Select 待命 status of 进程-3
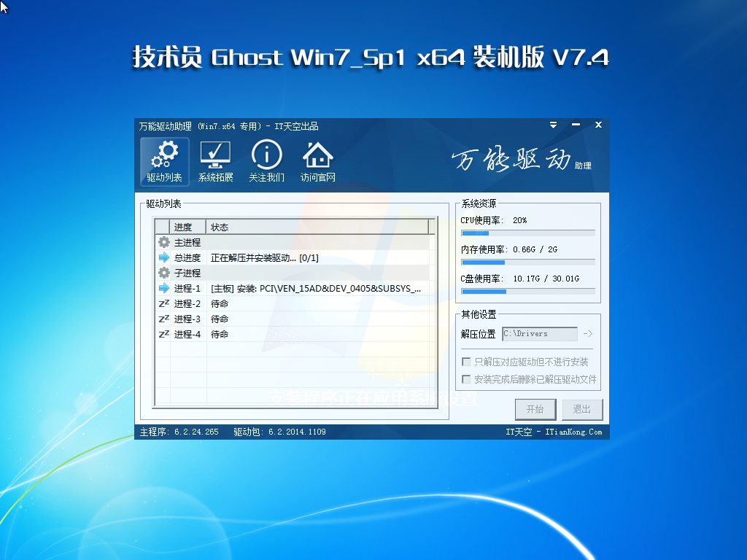The image size is (747, 560). pos(219,319)
